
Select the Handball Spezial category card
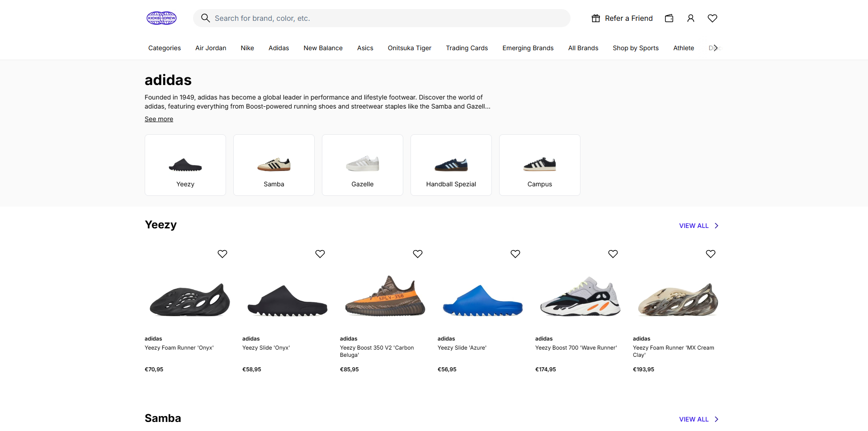click(x=451, y=165)
